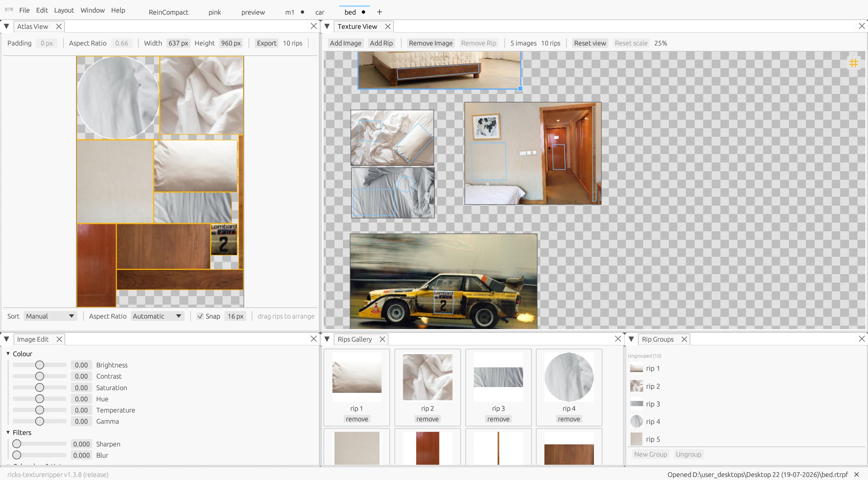Close the Texture View tab with its X
The width and height of the screenshot is (868, 480).
click(388, 26)
